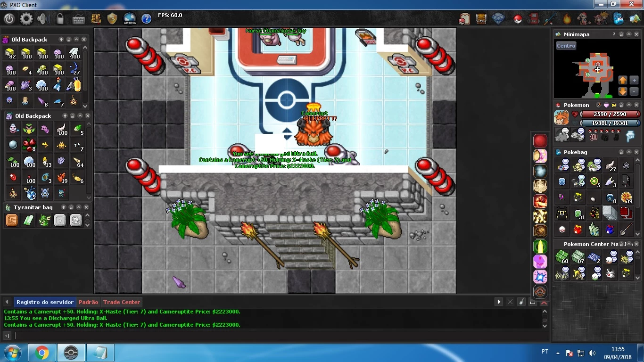Select the shovel item in Pokebag
The height and width of the screenshot is (362, 644).
point(626,230)
